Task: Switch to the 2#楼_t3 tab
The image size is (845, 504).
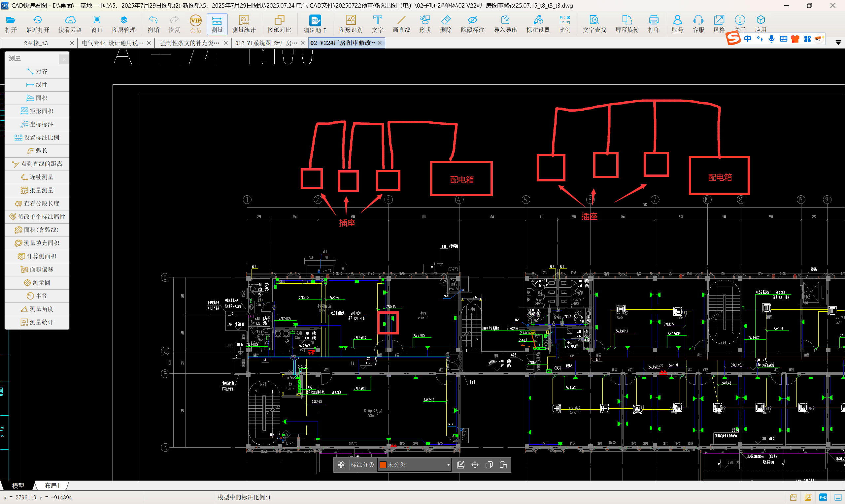Action: coord(36,43)
